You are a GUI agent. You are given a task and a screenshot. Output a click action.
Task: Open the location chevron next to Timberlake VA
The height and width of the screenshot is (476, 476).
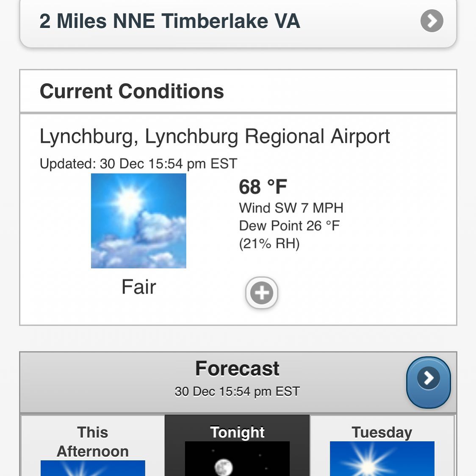(x=432, y=21)
